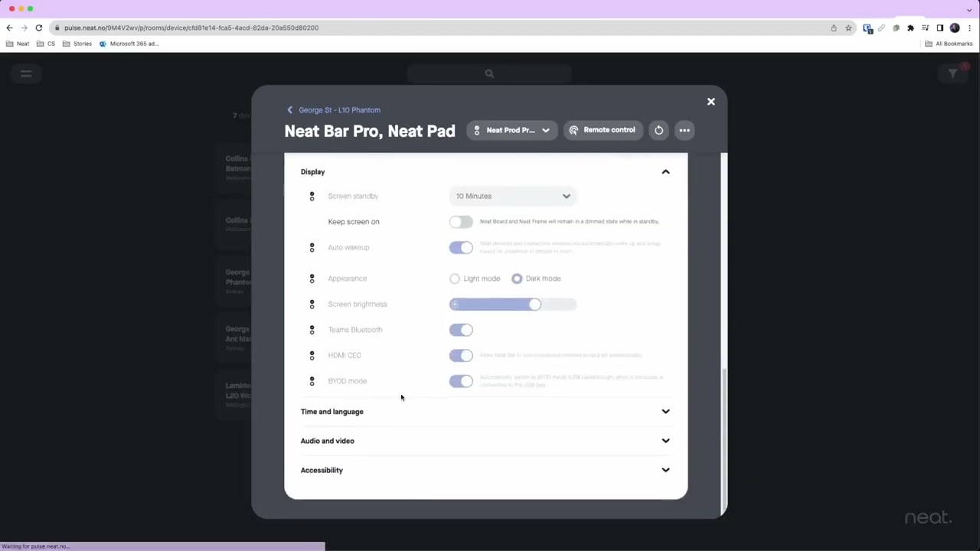Open the browser extensions puzzle icon
This screenshot has width=980, height=551.
pos(910,28)
